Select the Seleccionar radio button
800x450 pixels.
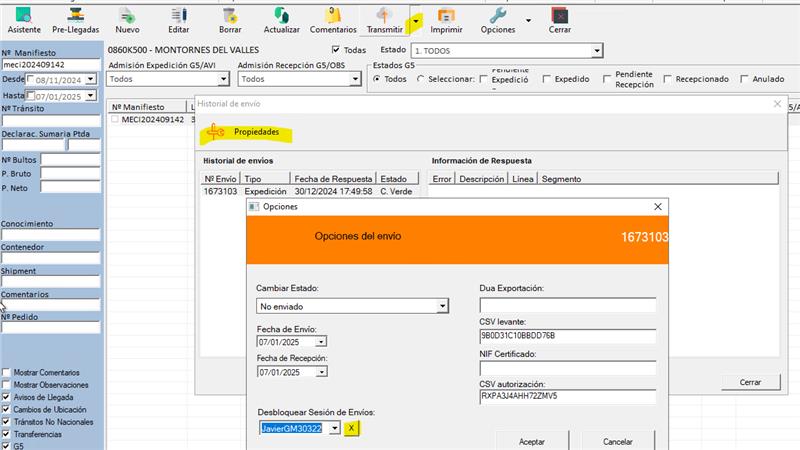click(420, 79)
